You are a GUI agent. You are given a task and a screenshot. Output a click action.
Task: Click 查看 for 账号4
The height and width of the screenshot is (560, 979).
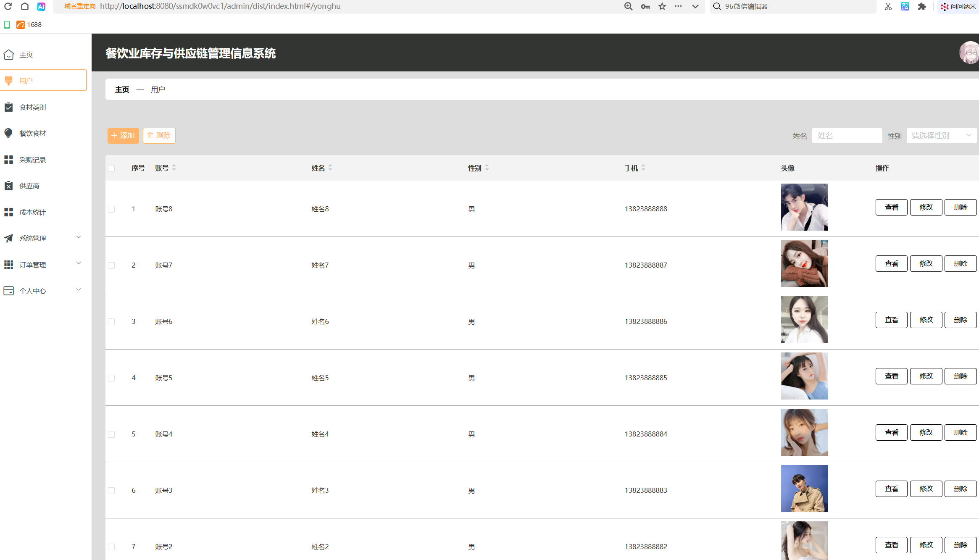pos(892,433)
